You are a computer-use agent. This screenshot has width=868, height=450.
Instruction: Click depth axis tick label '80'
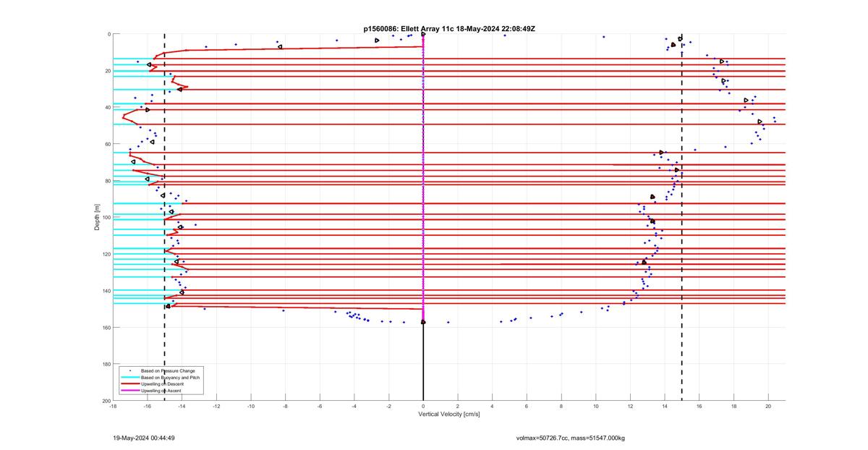tap(108, 181)
